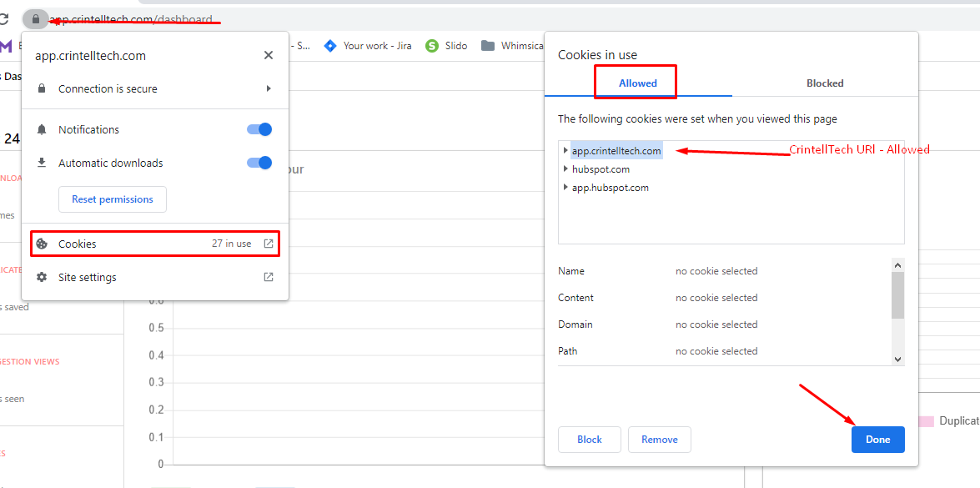
Task: Select hubspot.com in cookie list
Action: pos(601,169)
